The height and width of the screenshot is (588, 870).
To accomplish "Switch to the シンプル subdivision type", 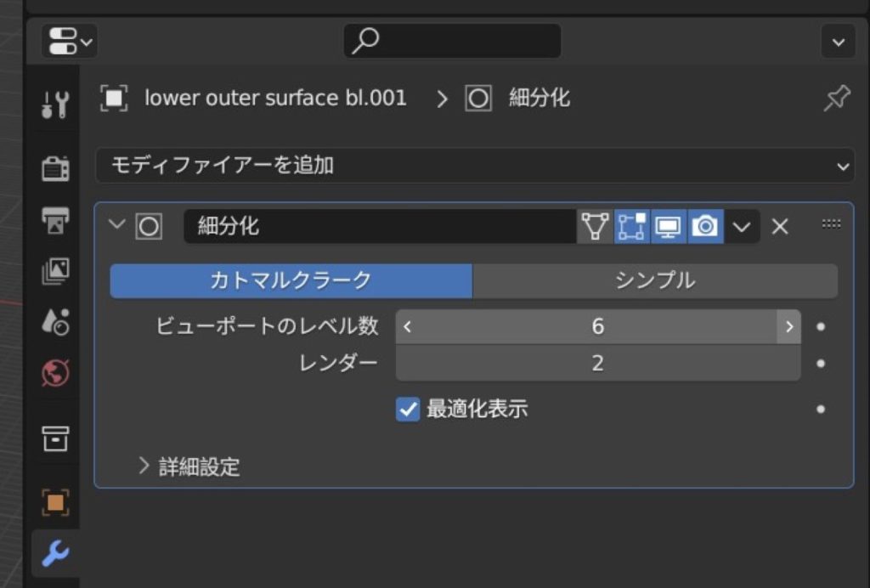I will [x=655, y=281].
